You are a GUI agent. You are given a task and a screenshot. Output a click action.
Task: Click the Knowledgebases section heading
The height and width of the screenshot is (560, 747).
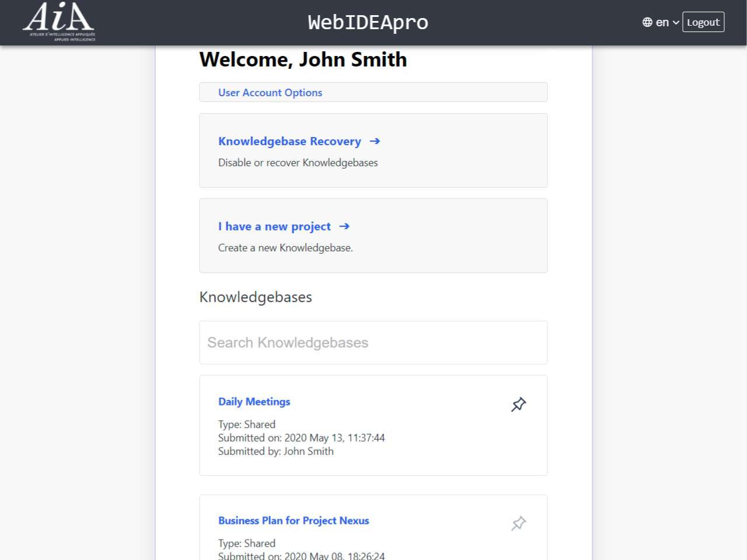tap(256, 297)
